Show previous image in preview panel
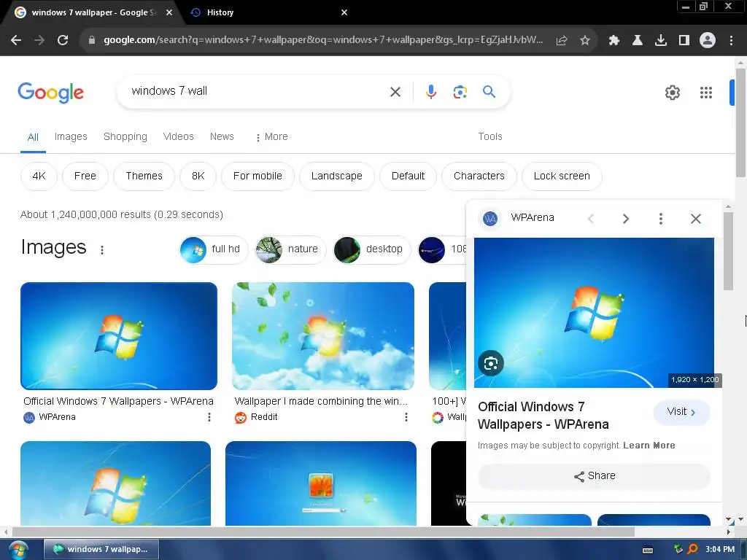Screen dimensions: 747x560 591,219
